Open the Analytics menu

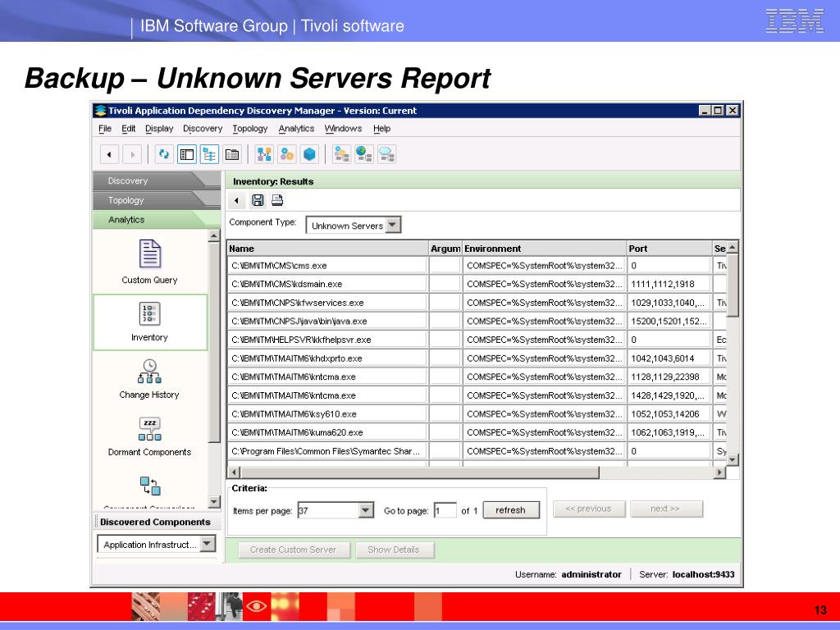pos(296,129)
